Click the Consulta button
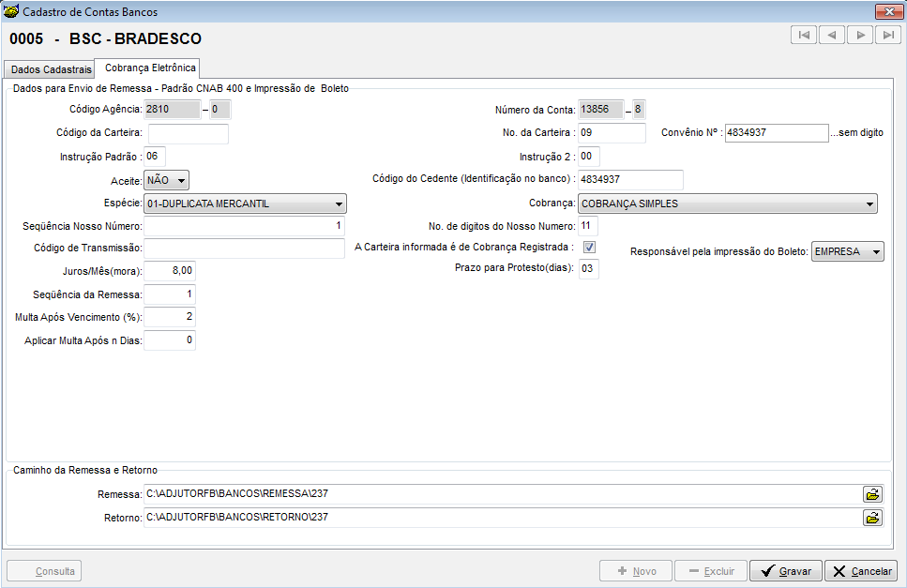 point(44,571)
